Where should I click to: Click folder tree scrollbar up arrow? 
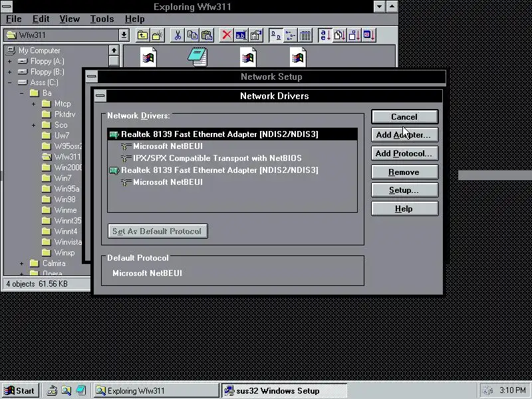tap(114, 51)
